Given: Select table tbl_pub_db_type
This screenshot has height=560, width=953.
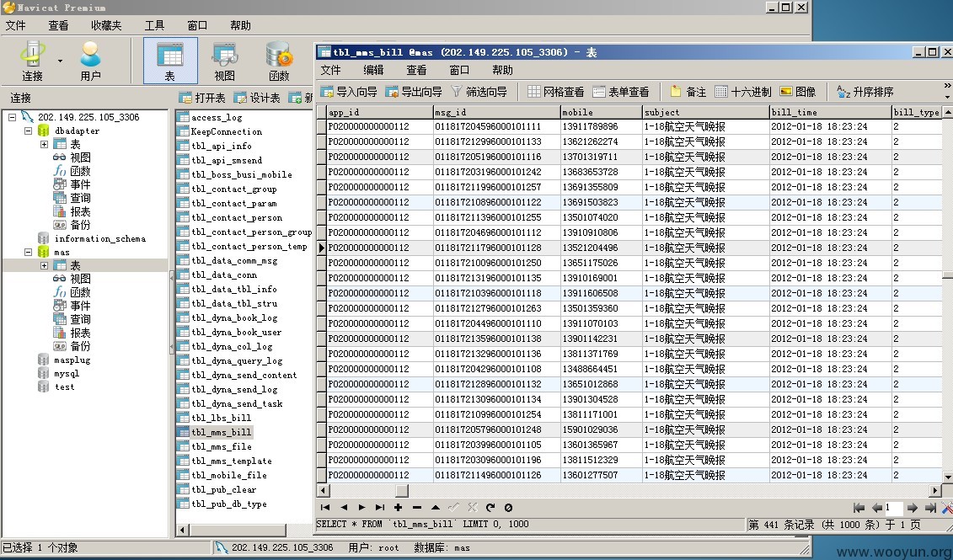Looking at the screenshot, I should [x=229, y=504].
